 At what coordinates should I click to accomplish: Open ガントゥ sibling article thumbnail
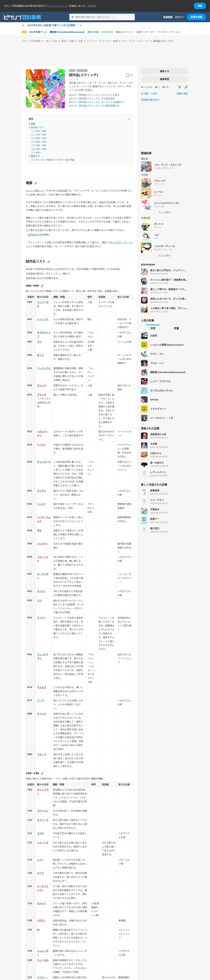point(146,226)
